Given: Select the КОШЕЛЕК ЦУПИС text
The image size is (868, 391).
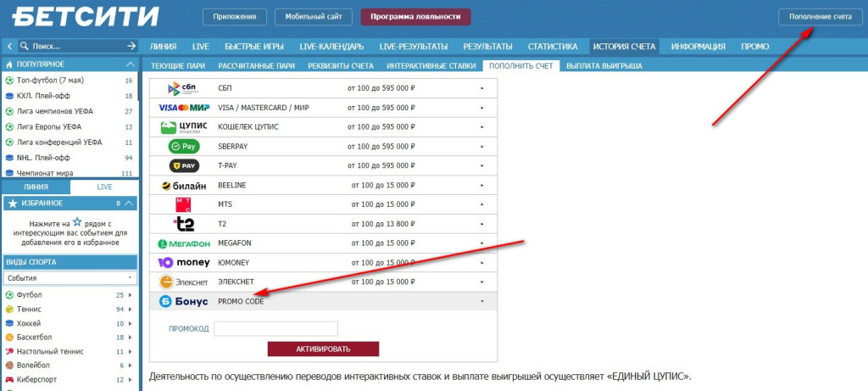Looking at the screenshot, I should pyautogui.click(x=248, y=127).
